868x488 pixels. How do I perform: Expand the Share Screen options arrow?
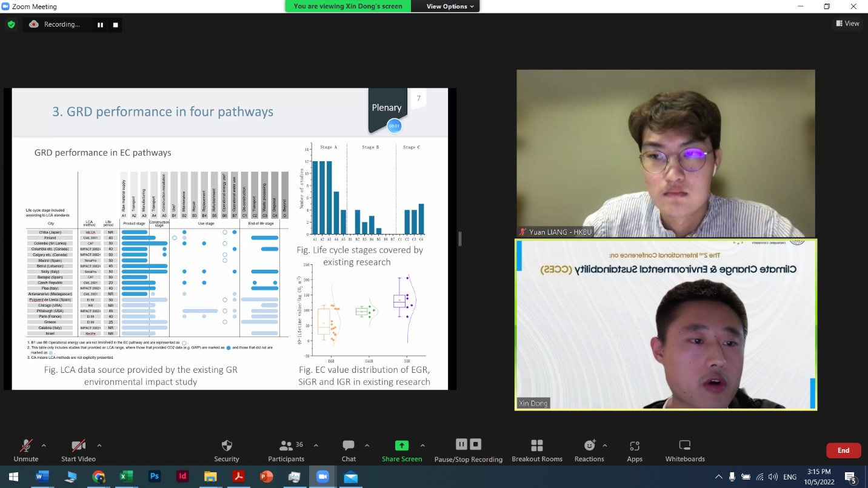pyautogui.click(x=422, y=446)
